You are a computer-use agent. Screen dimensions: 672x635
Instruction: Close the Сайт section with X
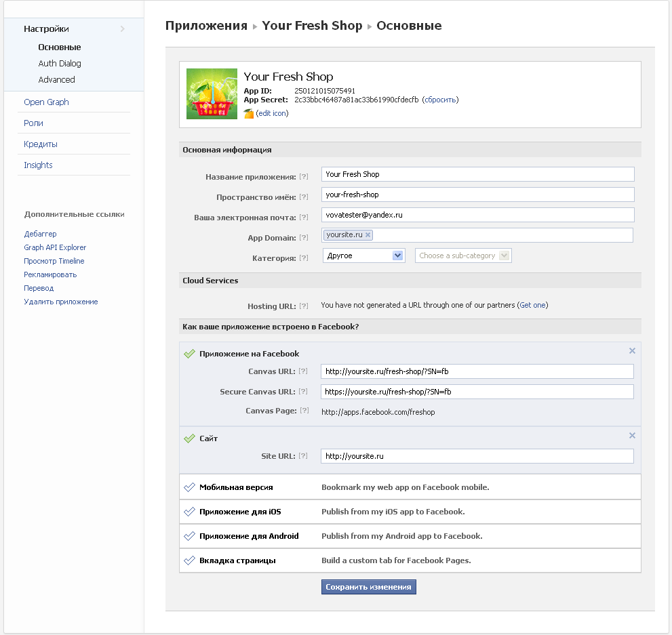[632, 436]
